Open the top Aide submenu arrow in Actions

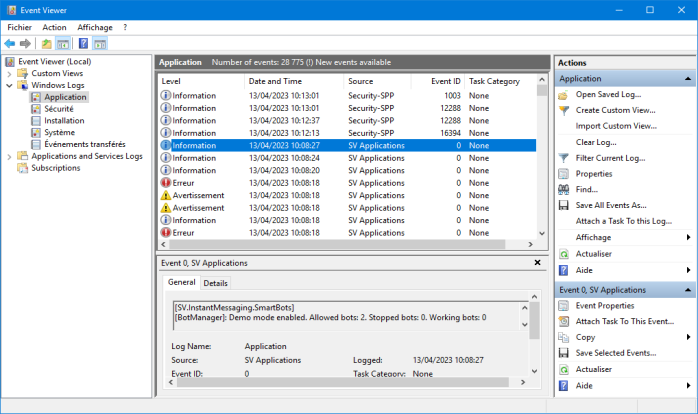[x=688, y=270]
